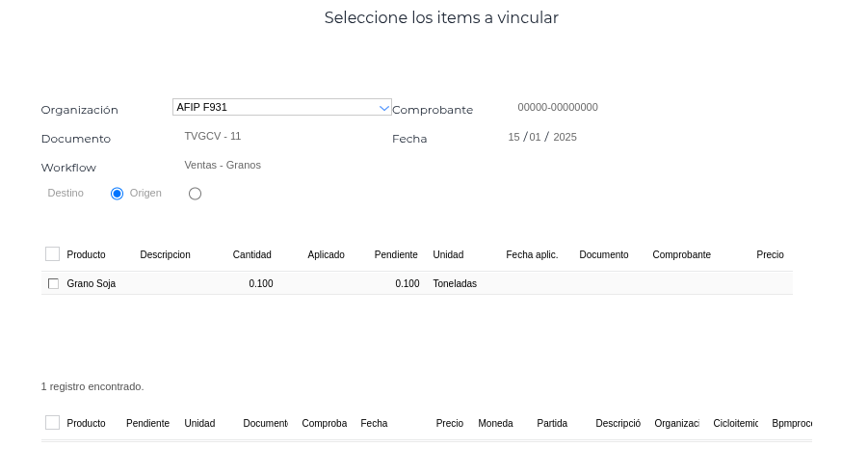Toggle select-all checkbox beside Descripcion header
The width and height of the screenshot is (868, 474).
coord(52,254)
